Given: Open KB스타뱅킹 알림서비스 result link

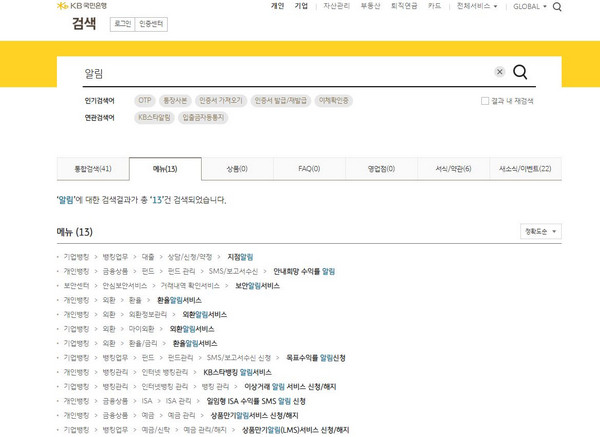Looking at the screenshot, I should point(237,372).
